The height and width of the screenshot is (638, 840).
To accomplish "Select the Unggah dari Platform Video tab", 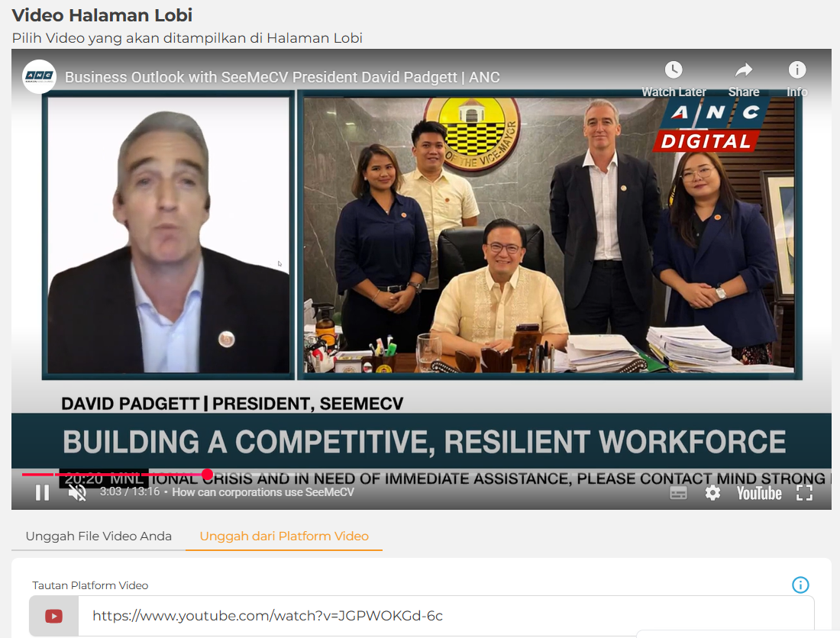I will coord(284,536).
